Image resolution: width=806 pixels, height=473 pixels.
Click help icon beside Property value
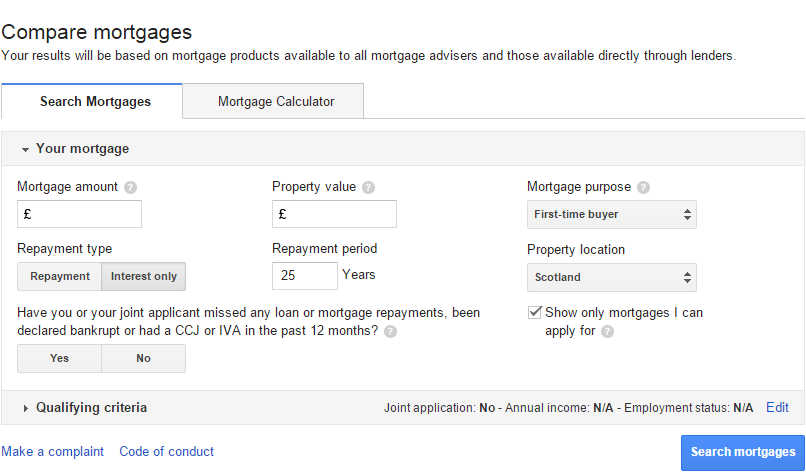coord(369,187)
